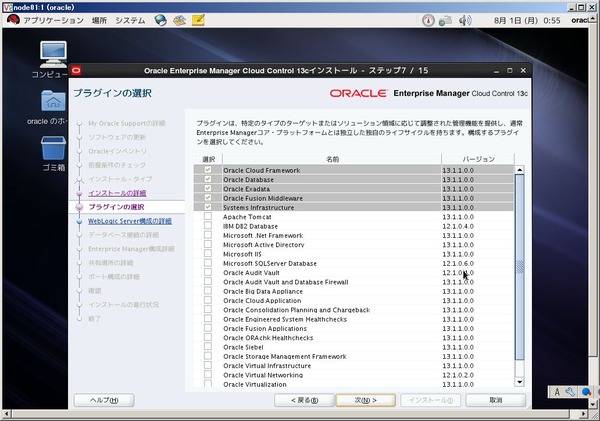
Task: Click the Next (次) button
Action: click(365, 400)
